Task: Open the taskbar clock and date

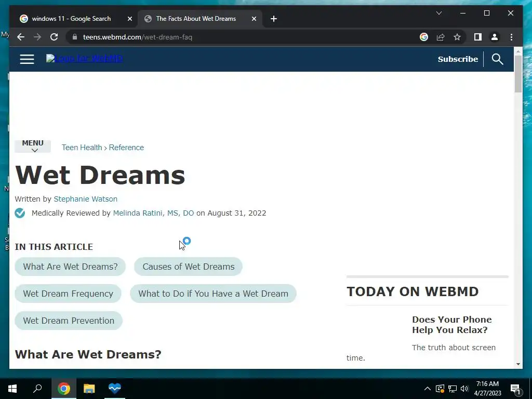Action: point(487,389)
